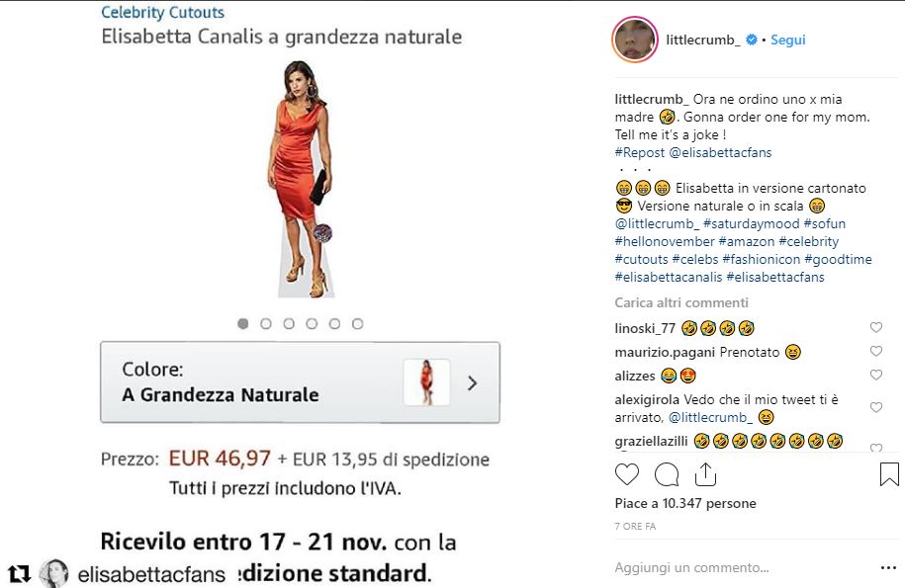Open the Celebrity Cutouts link
Screen dimensions: 905x588
tap(163, 12)
